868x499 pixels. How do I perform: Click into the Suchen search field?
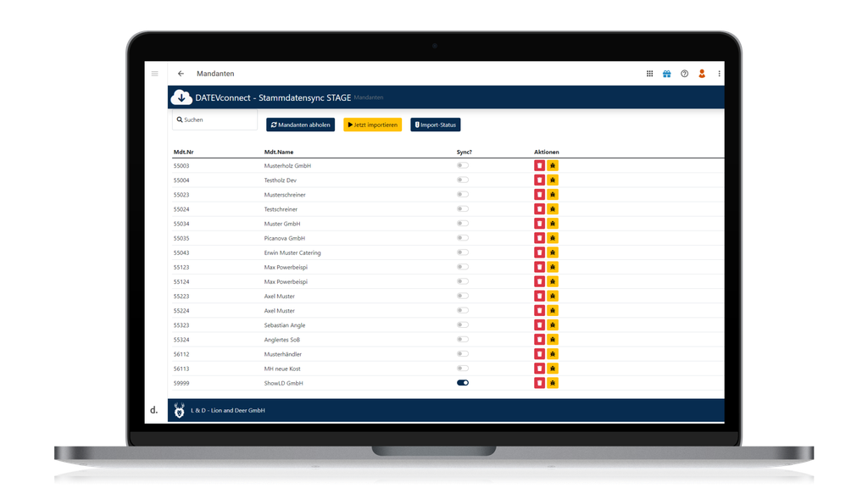[214, 120]
